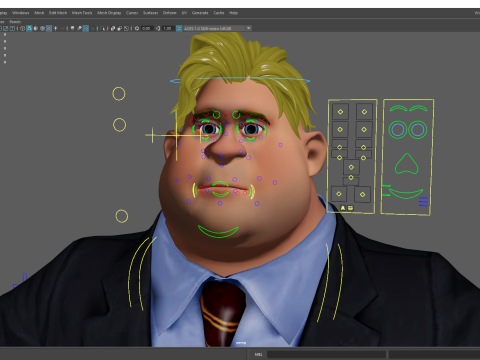Toggle Screen Space Ambient Occlusion icon
The image size is (480, 360).
coord(72,28)
